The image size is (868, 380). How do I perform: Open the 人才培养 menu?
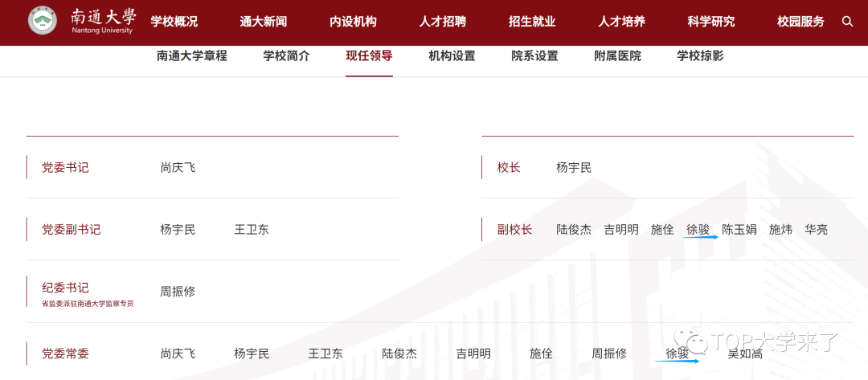(x=621, y=22)
